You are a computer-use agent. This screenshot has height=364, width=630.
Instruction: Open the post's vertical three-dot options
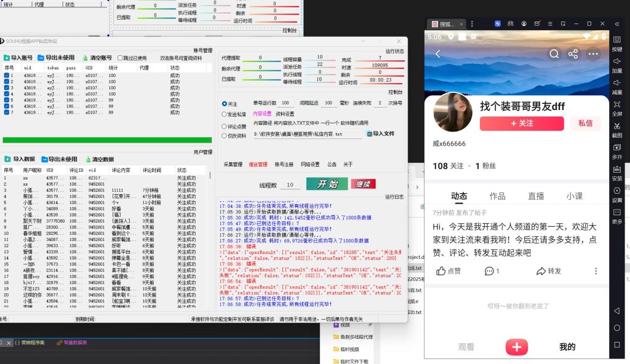point(596,271)
